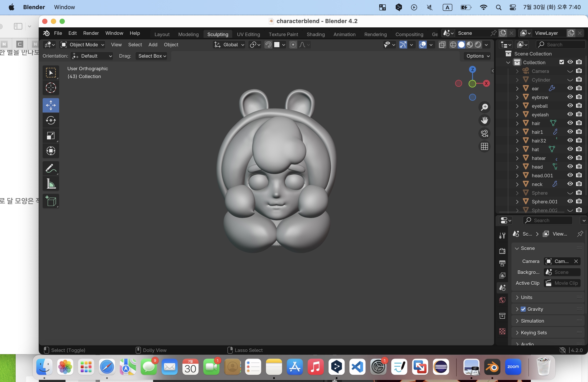The height and width of the screenshot is (382, 588).
Task: Open the Object Mode dropdown
Action: point(83,45)
